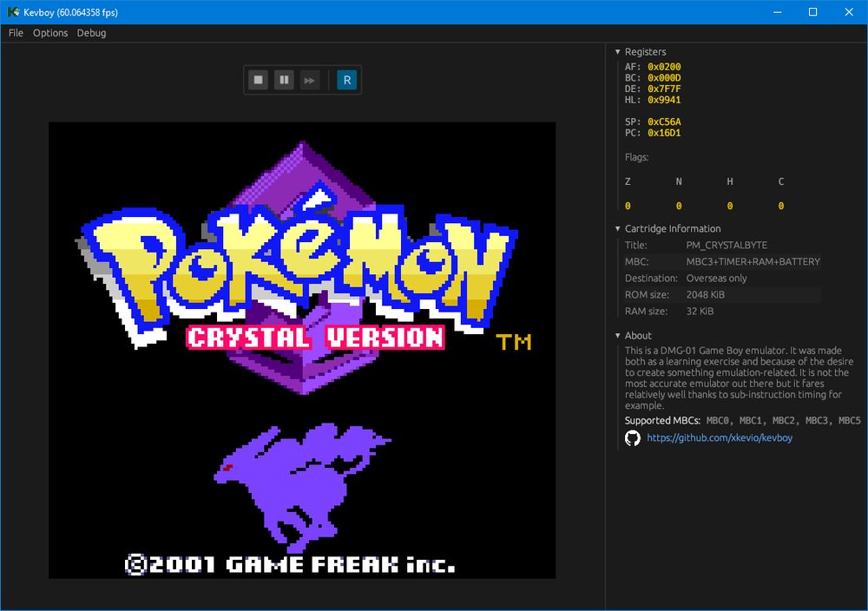The width and height of the screenshot is (868, 611).
Task: Collapse the About section
Action: [618, 335]
